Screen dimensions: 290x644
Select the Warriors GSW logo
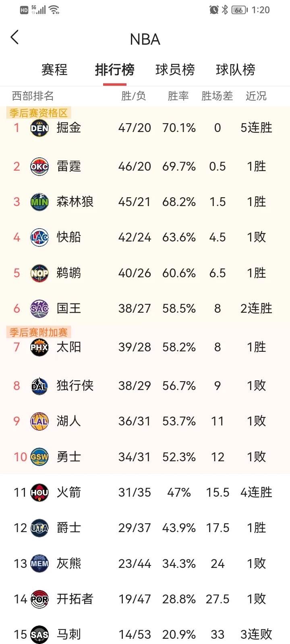click(x=39, y=457)
